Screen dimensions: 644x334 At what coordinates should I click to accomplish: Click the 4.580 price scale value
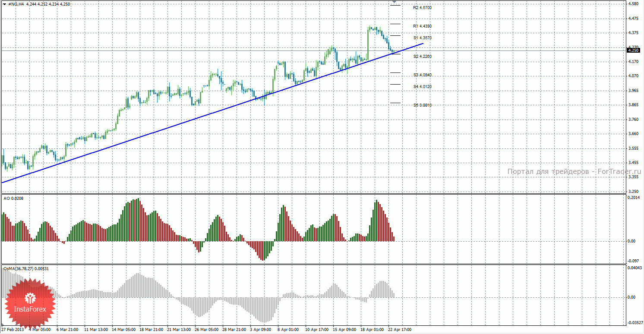(x=633, y=4)
